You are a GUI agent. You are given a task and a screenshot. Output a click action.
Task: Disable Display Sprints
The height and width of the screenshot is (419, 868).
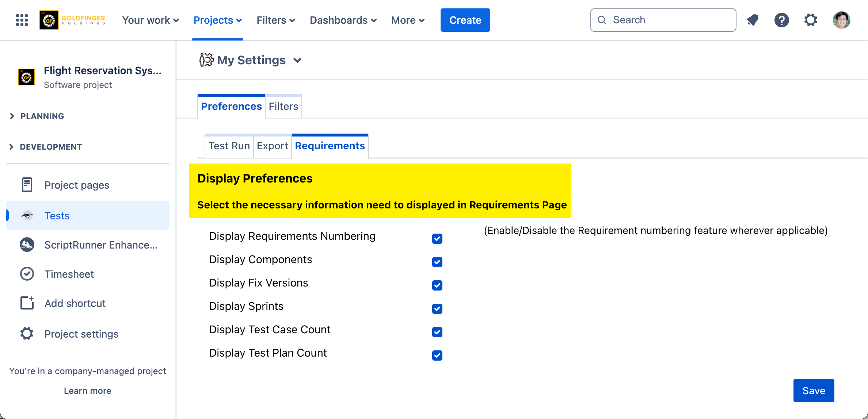click(x=437, y=308)
